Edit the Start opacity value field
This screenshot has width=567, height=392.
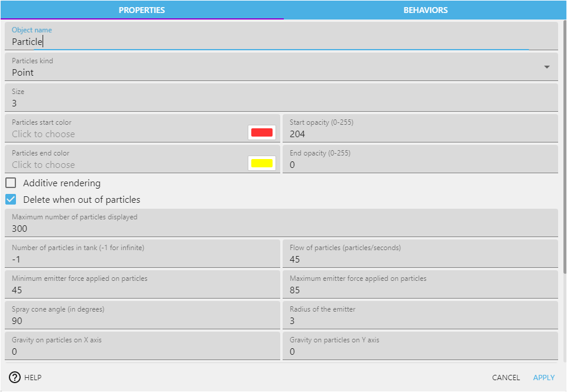pos(420,134)
